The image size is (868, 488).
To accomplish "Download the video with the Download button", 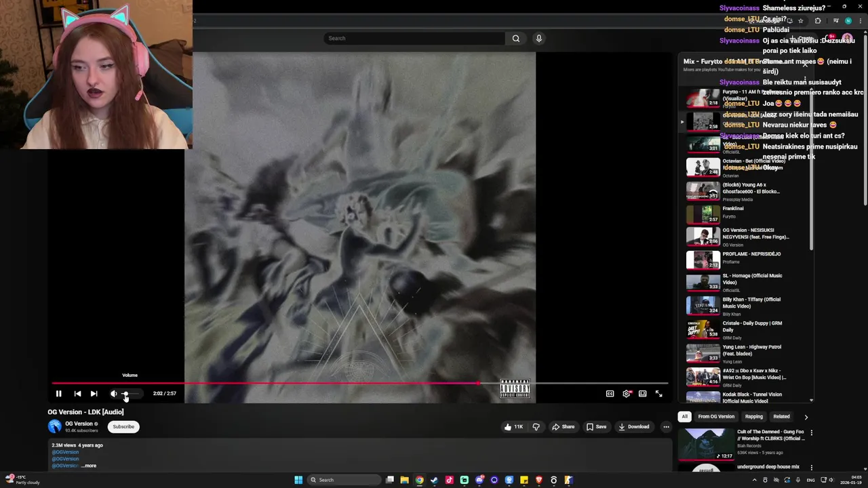I will coord(634,427).
